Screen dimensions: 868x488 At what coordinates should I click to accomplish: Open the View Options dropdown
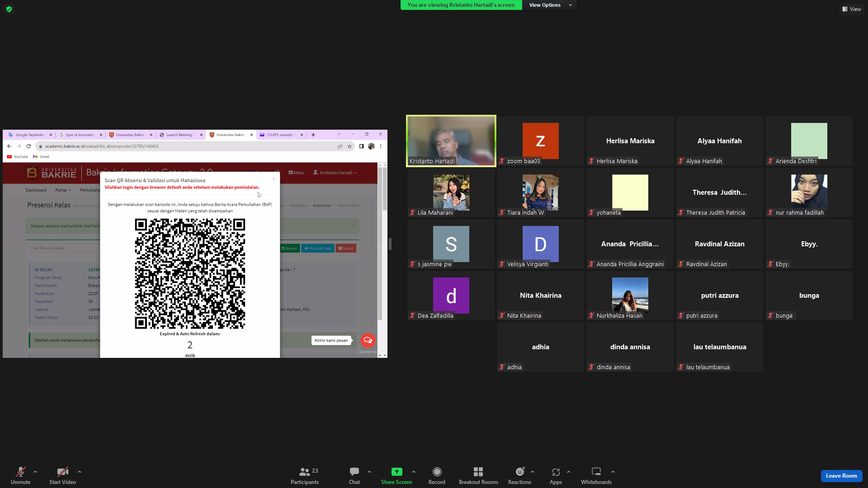pyautogui.click(x=550, y=5)
